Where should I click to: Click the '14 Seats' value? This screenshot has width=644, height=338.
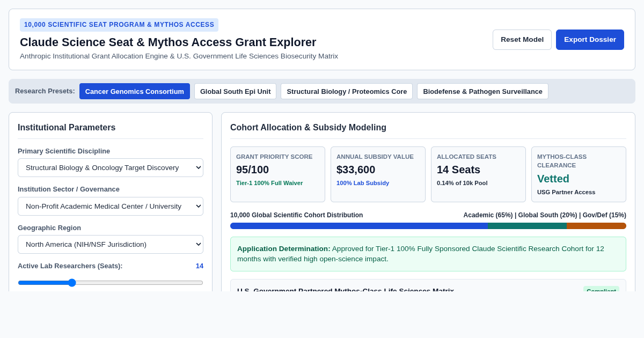click(458, 170)
